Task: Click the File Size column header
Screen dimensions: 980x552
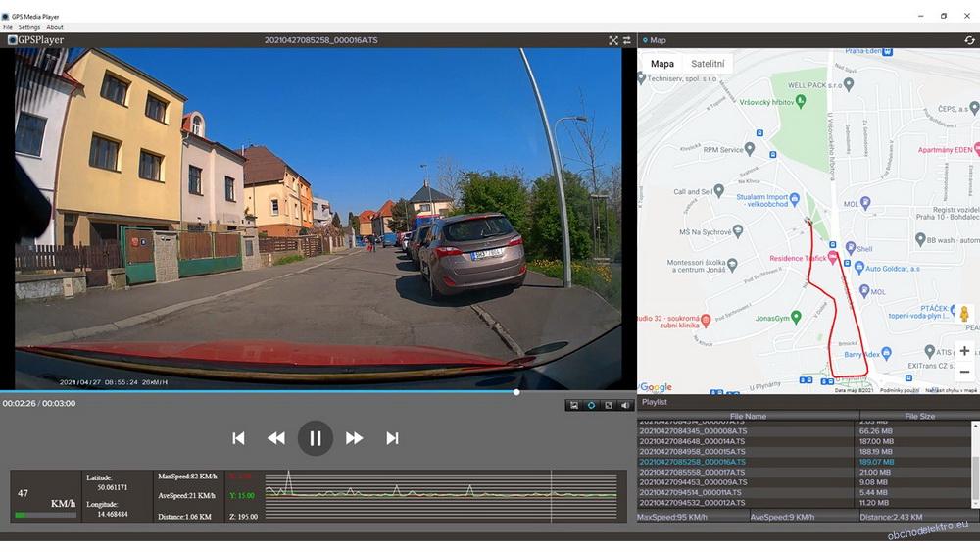Action: click(x=919, y=417)
